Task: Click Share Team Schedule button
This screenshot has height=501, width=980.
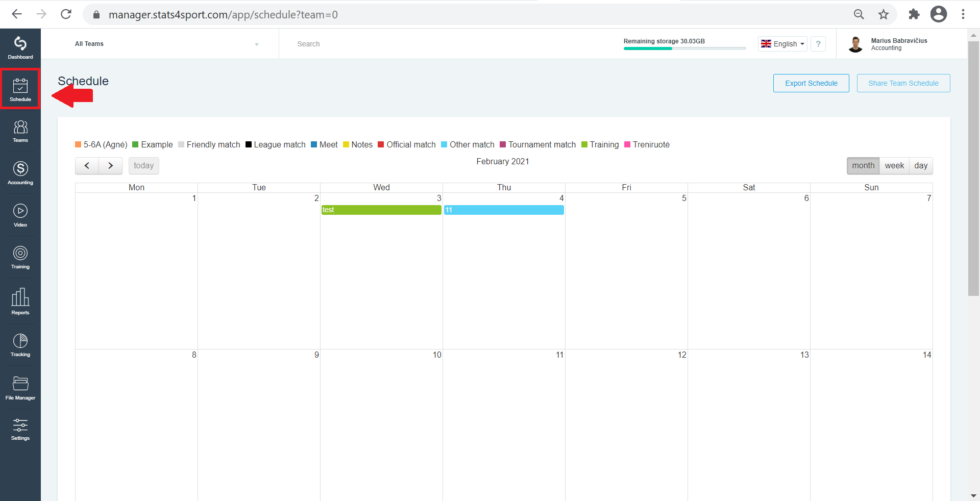Action: tap(903, 83)
